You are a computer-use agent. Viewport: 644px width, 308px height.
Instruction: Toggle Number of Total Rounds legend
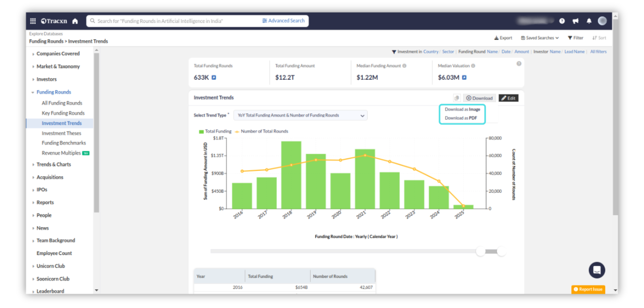[x=261, y=131]
